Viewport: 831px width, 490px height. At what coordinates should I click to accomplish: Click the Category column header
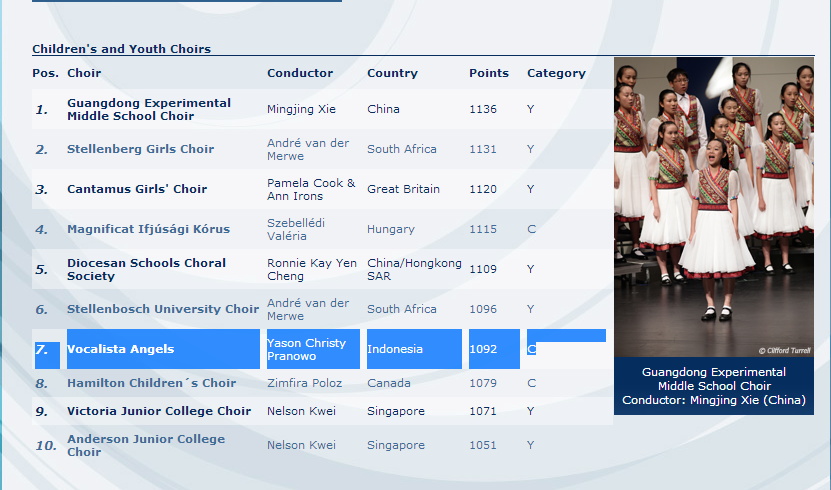click(x=556, y=73)
